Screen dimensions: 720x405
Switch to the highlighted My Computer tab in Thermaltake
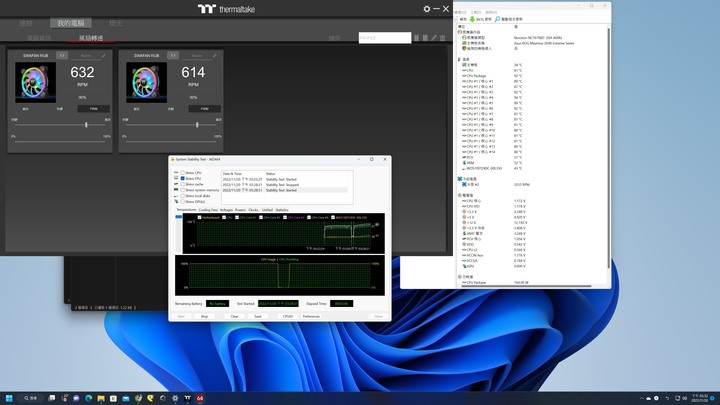[71, 23]
